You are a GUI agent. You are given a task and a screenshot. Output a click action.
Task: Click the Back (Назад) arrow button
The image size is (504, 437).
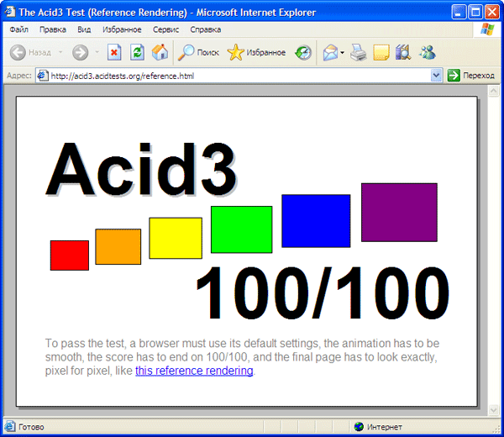[18, 52]
